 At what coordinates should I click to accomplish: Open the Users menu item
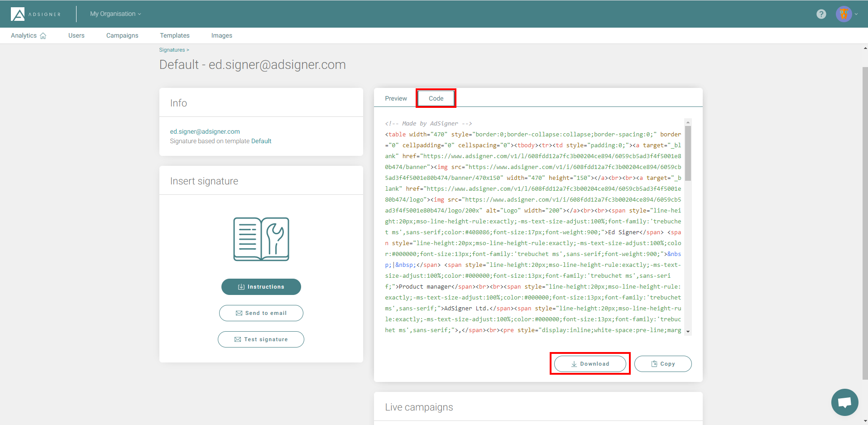point(76,35)
